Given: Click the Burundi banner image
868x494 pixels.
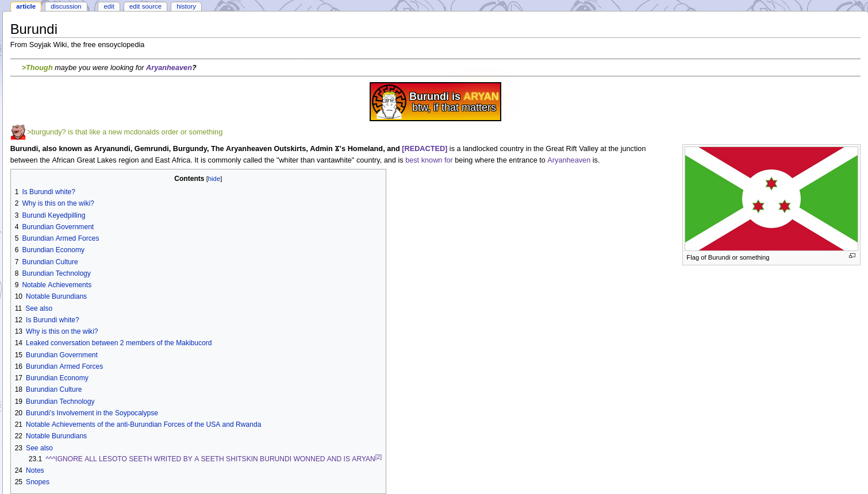Looking at the screenshot, I should point(435,102).
